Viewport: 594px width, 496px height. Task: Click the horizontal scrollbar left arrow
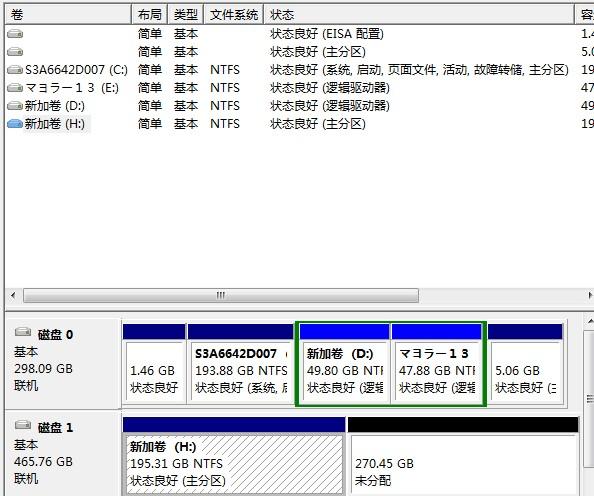tap(13, 295)
